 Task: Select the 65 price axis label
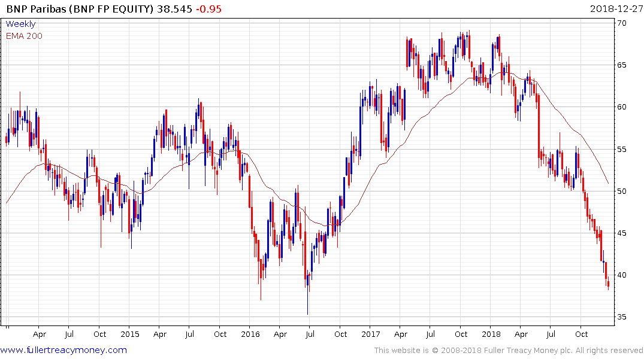tap(622, 65)
